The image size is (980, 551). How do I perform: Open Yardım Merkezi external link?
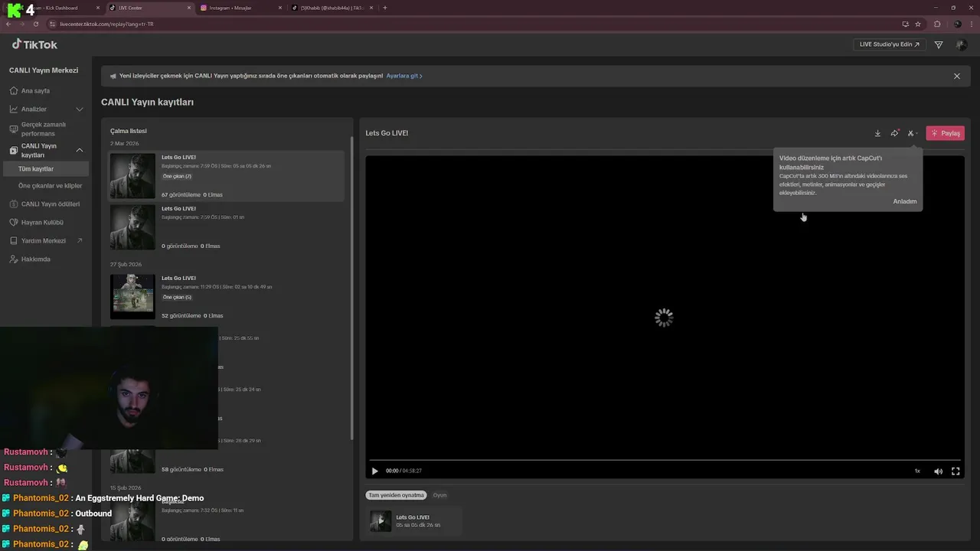[x=44, y=241]
